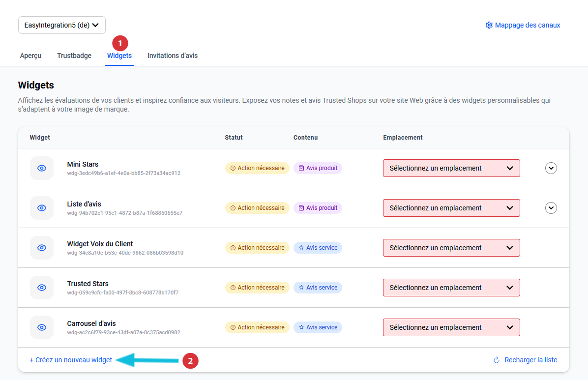Viewport: 588px width, 380px height.
Task: Expand the Liste d'avis row details
Action: (551, 208)
